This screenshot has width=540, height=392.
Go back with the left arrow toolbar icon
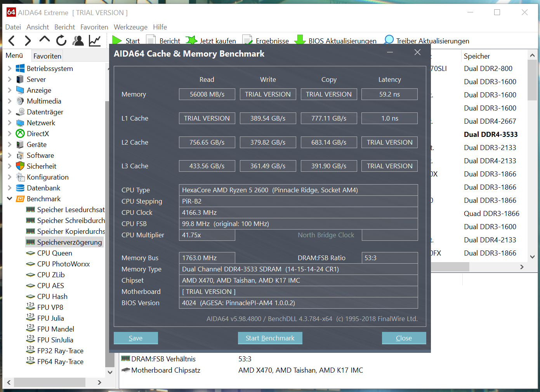click(x=12, y=41)
